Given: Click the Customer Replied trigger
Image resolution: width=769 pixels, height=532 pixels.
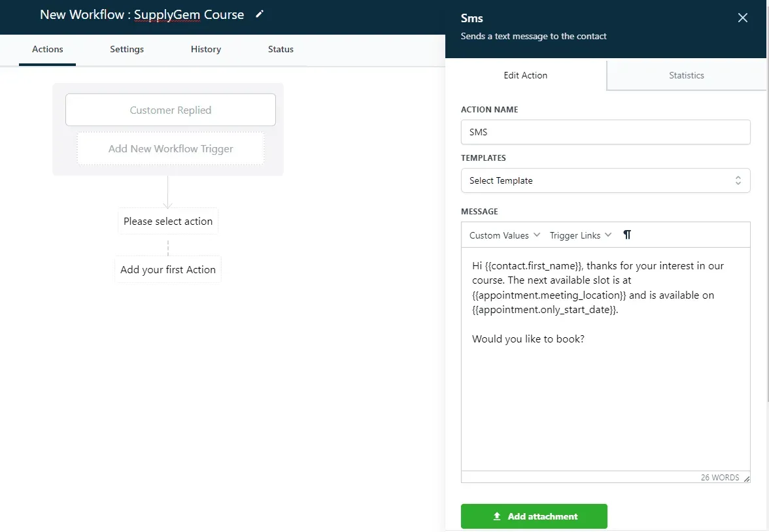Looking at the screenshot, I should (x=171, y=110).
